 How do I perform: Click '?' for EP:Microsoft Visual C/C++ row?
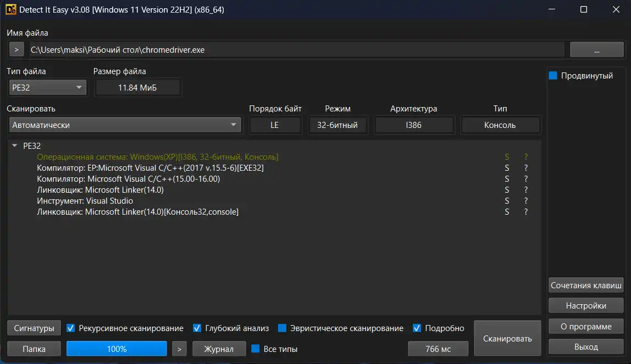(x=525, y=168)
